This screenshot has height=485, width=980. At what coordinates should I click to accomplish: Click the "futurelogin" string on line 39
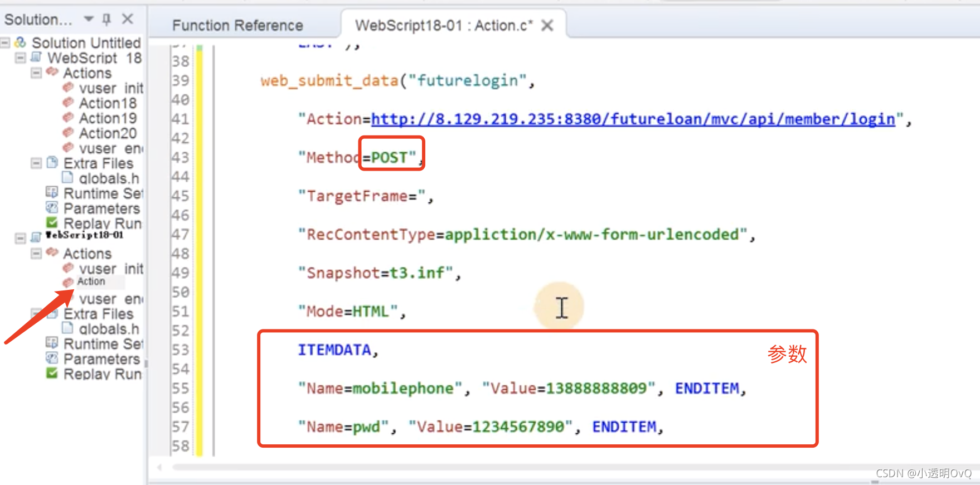coord(467,81)
